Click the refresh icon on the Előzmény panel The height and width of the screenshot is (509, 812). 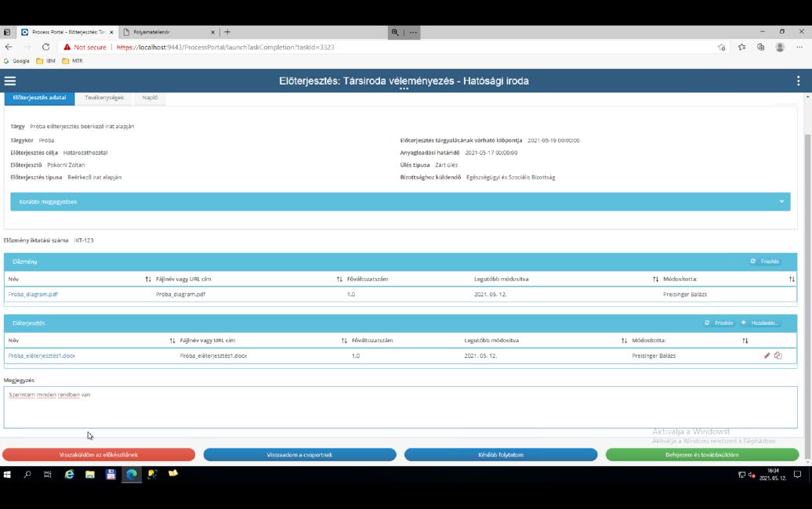click(x=752, y=262)
